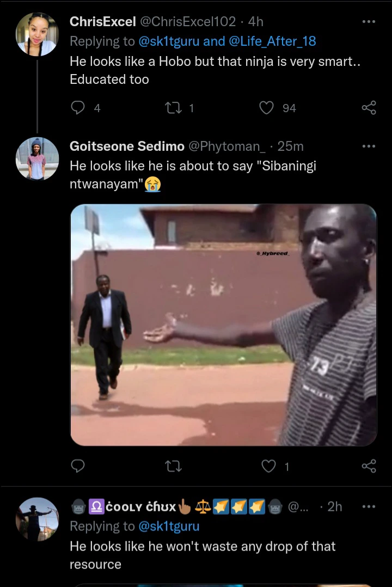This screenshot has height=587, width=392.
Task: Reply to ChrisExcel's tweet
Action: (x=78, y=108)
